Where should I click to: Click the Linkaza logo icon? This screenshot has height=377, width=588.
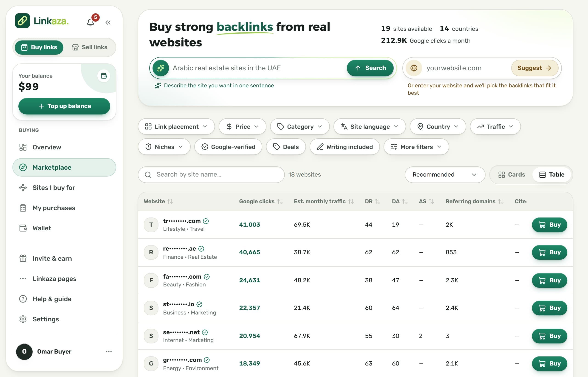tap(22, 21)
